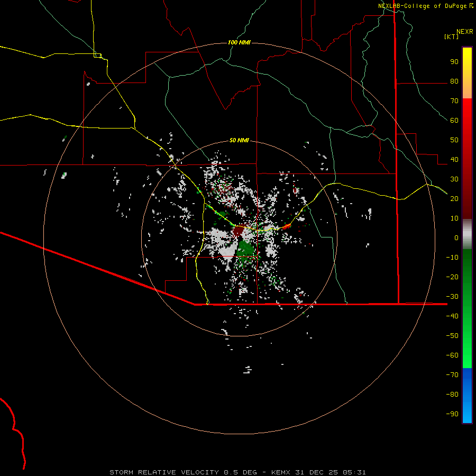Select the 70 value on the velocity scale
Screen dimensions: 476x476
(454, 101)
